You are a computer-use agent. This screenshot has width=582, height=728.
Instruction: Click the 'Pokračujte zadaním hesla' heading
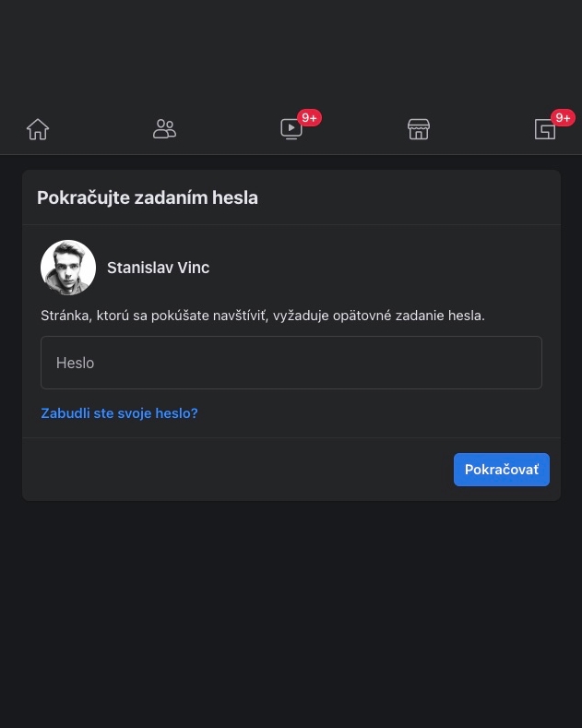pyautogui.click(x=148, y=197)
